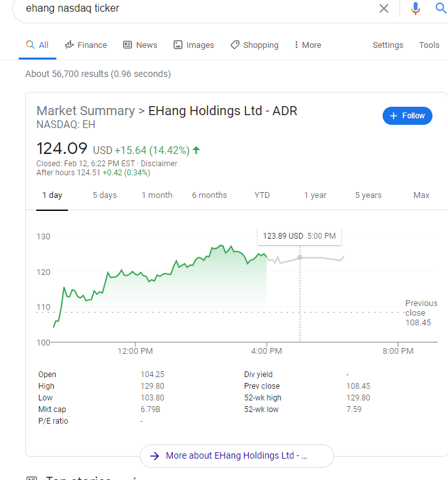The image size is (448, 480).
Task: Open Images results tab
Action: (194, 45)
